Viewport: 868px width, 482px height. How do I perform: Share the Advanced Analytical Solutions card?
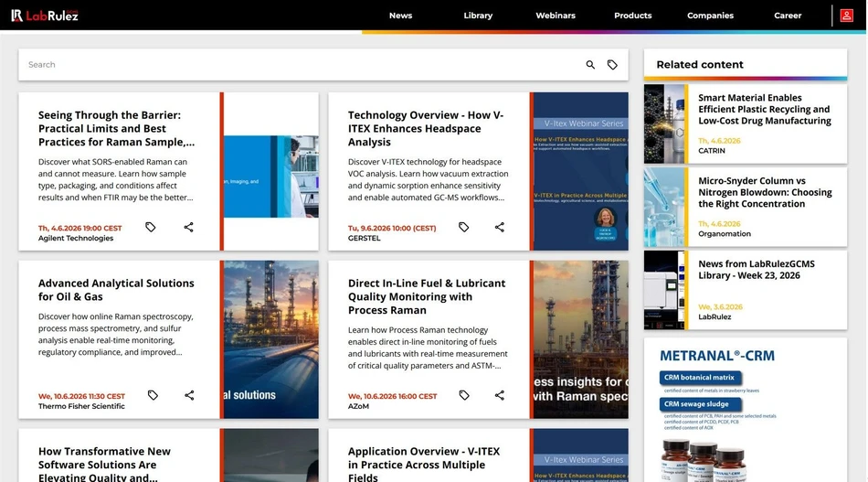coord(189,395)
